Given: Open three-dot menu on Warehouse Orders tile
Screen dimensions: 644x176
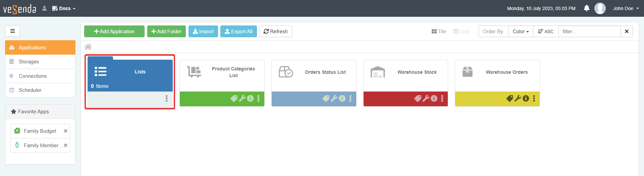Looking at the screenshot, I should point(534,99).
